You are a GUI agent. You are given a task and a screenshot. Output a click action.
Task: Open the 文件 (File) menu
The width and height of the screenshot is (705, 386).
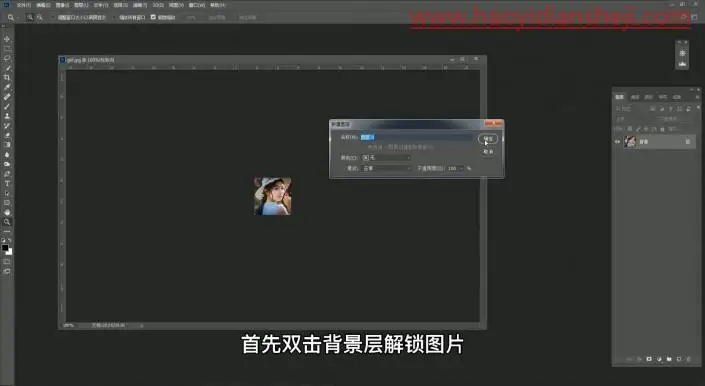pos(24,5)
